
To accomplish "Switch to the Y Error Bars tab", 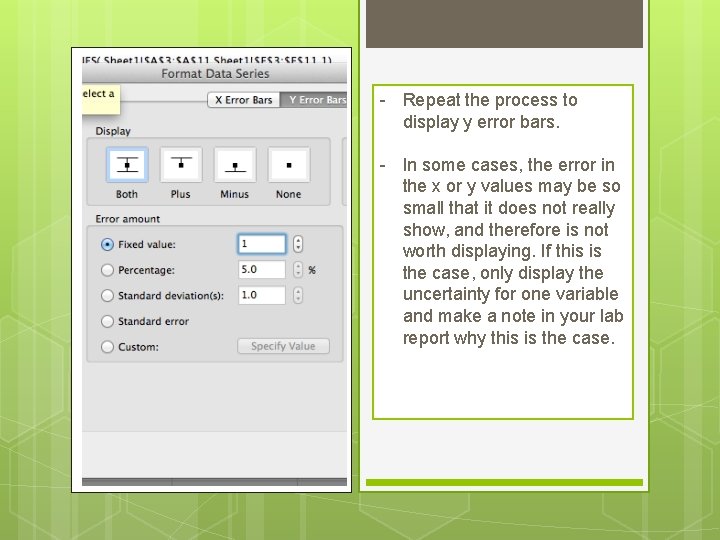I will [314, 100].
